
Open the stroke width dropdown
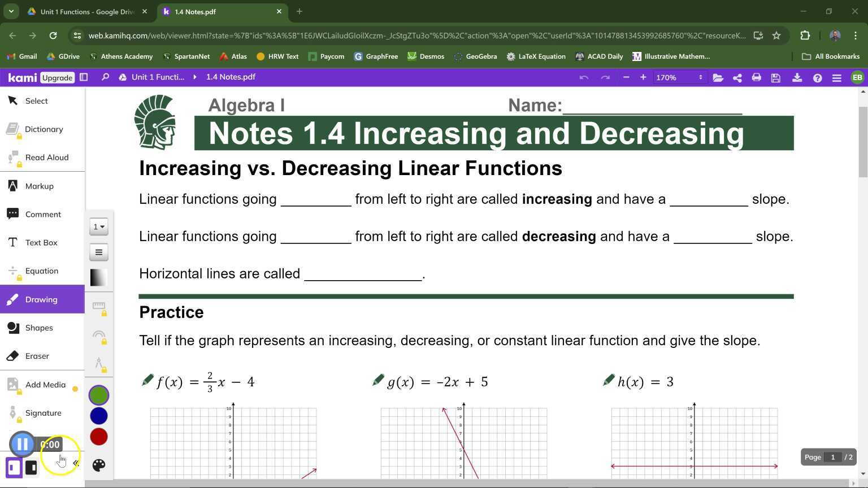click(x=98, y=226)
